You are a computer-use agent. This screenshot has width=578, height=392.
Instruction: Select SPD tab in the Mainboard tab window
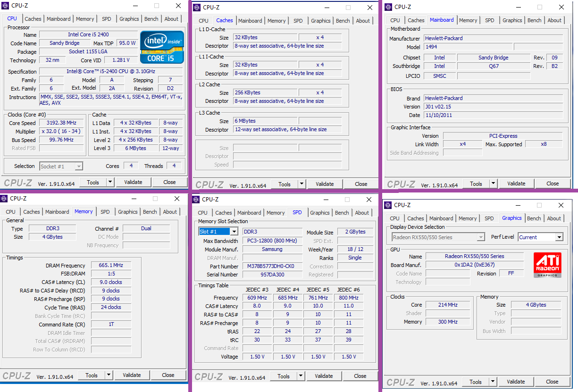pos(490,20)
